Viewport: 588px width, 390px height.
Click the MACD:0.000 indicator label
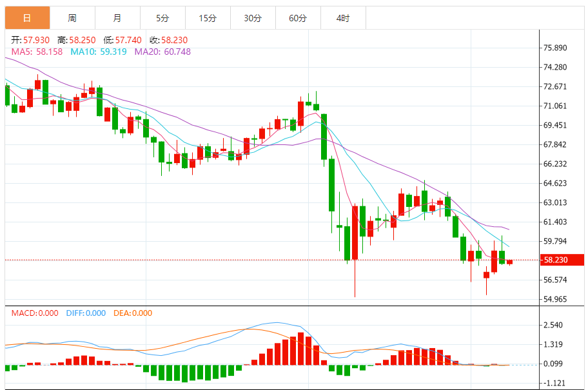[x=35, y=313]
